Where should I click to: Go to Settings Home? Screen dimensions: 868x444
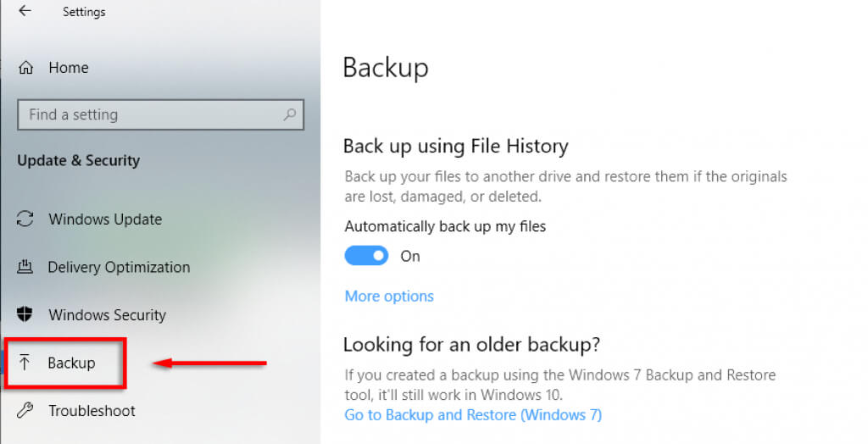pos(68,68)
